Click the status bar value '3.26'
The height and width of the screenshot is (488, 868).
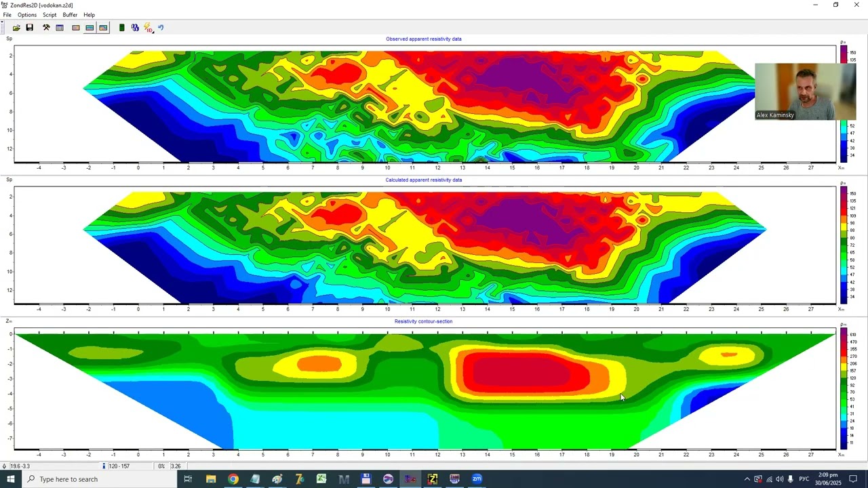(x=176, y=466)
